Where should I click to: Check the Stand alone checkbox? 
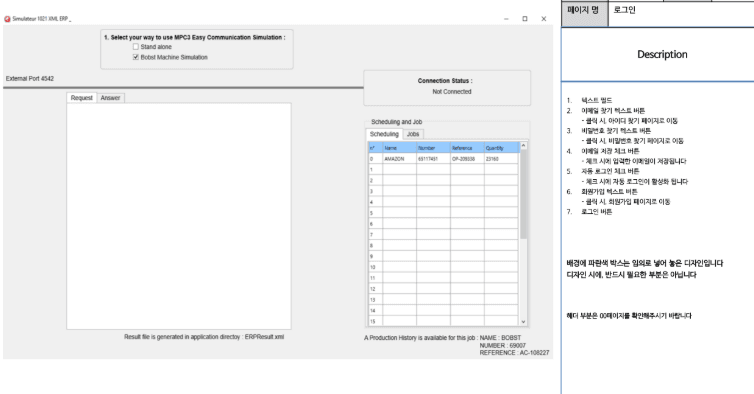(x=136, y=47)
